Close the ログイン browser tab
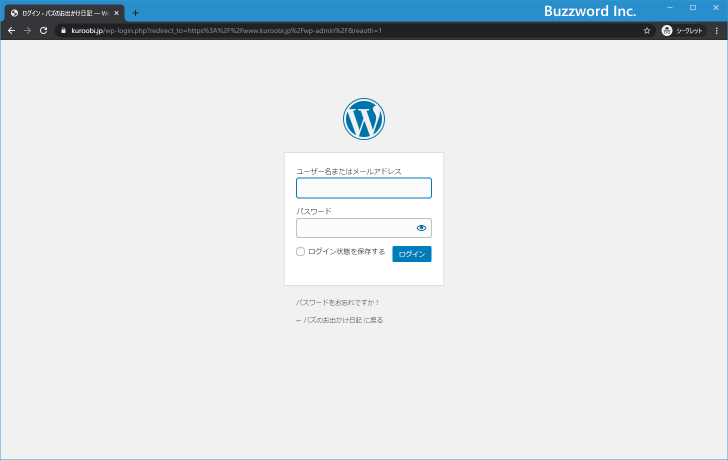This screenshot has height=460, width=728. (x=116, y=13)
